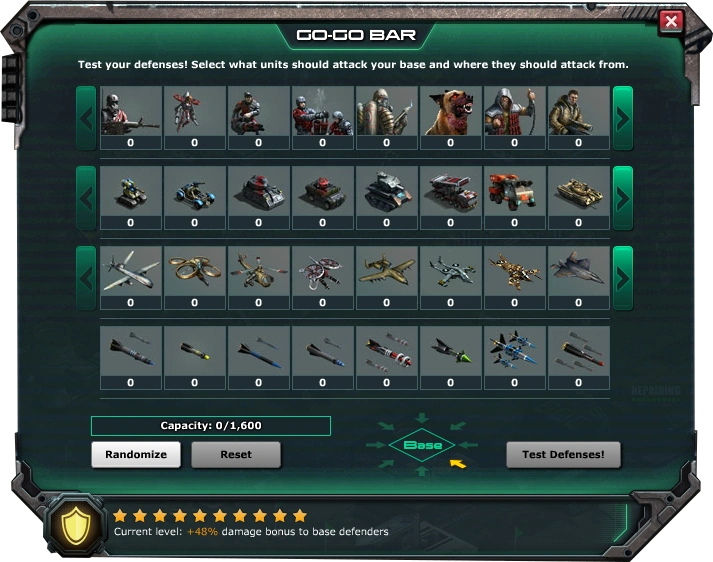Viewport: 713px width, 562px height.
Task: Click the Capacity 0/1,600 bar
Action: pos(211,426)
